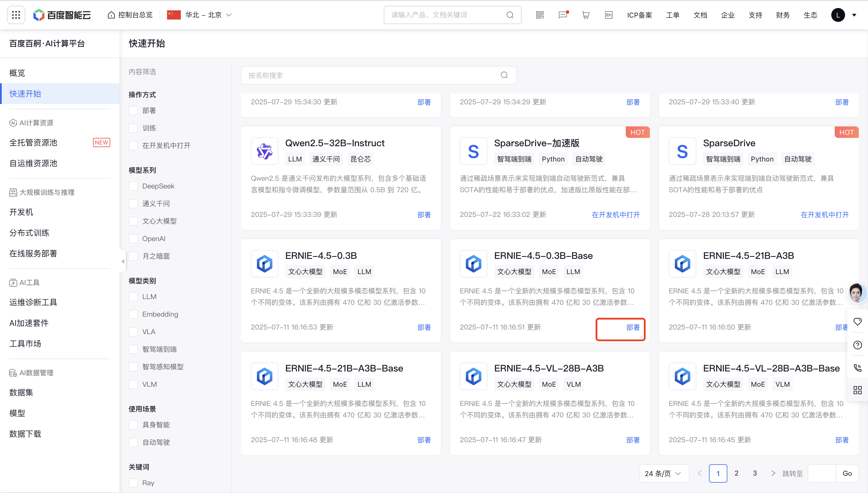
Task: Switch language with the En icon
Action: (x=609, y=15)
